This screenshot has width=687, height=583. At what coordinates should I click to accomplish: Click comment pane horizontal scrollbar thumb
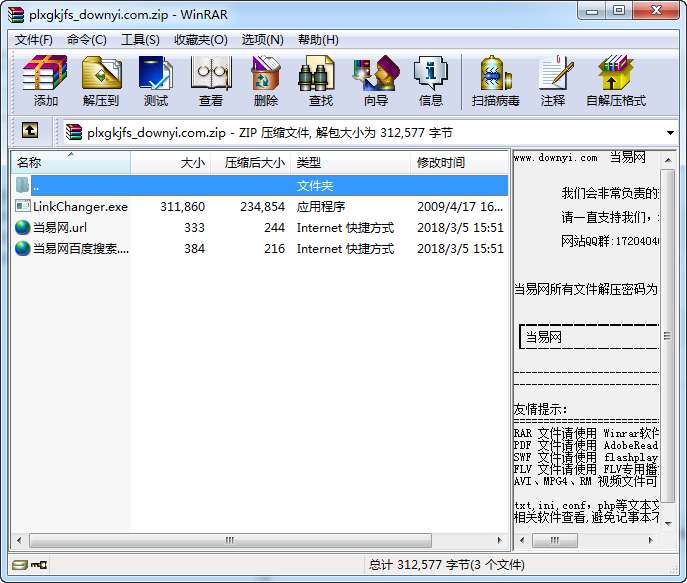(555, 540)
